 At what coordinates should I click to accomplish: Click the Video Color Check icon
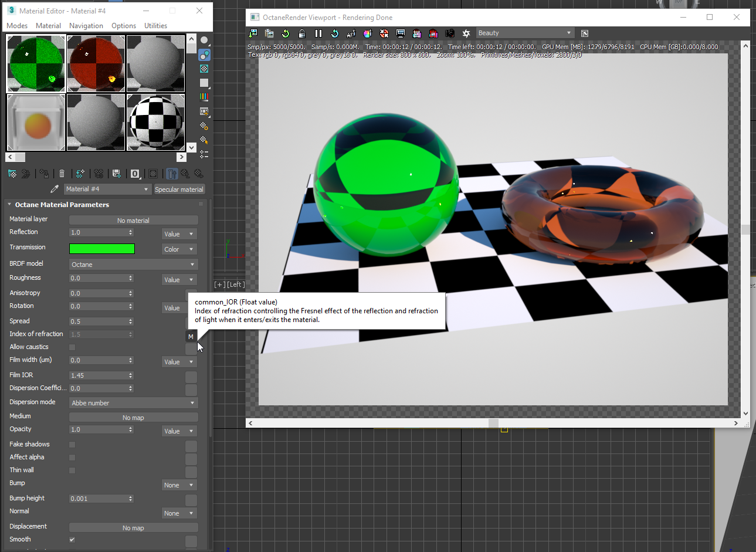[x=204, y=97]
